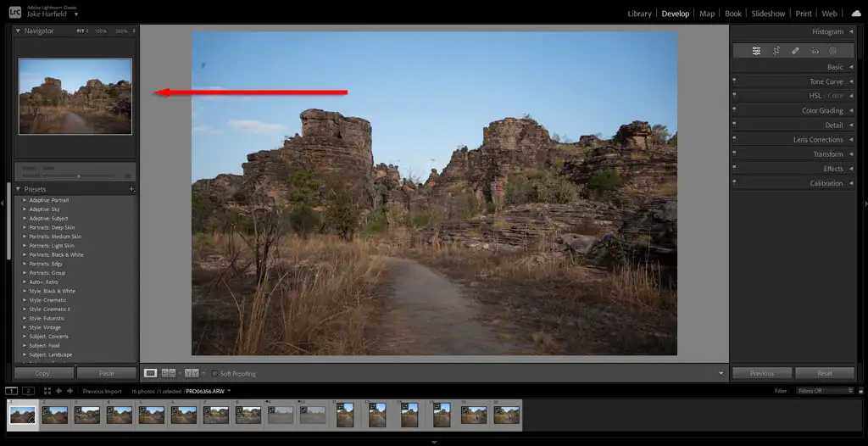Image resolution: width=868 pixels, height=446 pixels.
Task: Go to Library Grid view icon
Action: coord(47,391)
